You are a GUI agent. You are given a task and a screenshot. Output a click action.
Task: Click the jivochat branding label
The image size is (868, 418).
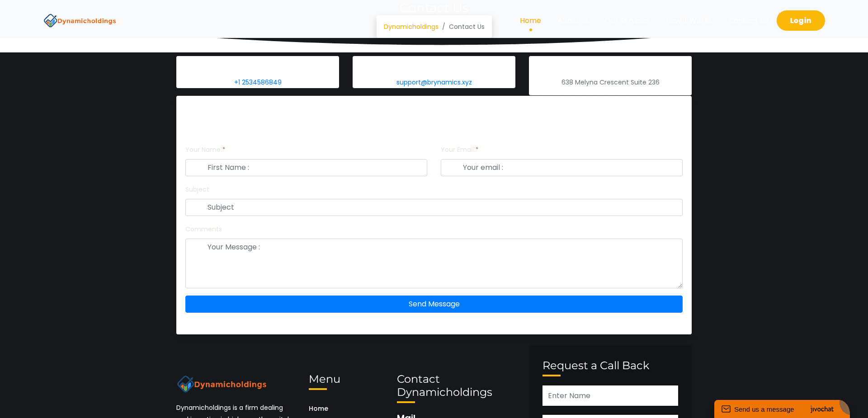pyautogui.click(x=821, y=409)
